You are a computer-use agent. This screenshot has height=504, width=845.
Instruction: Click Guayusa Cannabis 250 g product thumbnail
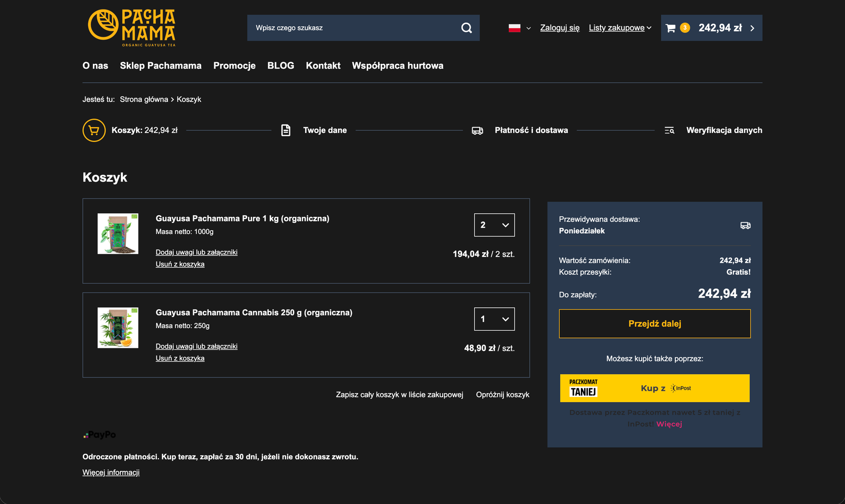tap(118, 328)
